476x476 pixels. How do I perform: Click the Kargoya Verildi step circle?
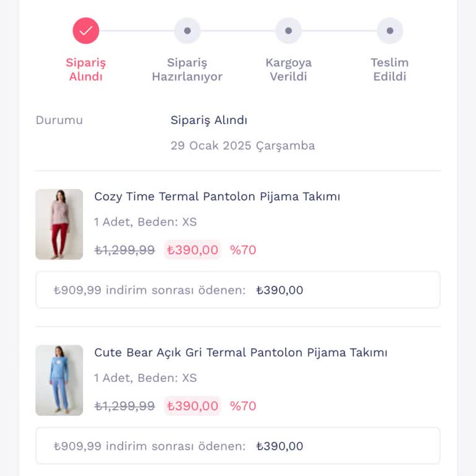pyautogui.click(x=288, y=30)
